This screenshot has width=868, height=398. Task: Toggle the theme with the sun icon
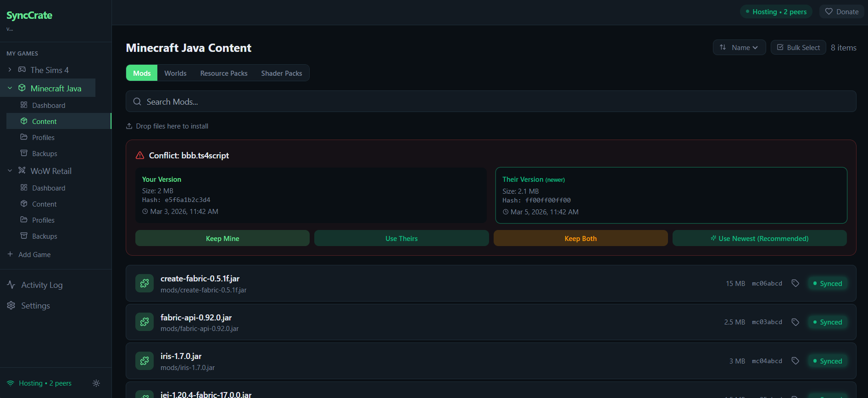tap(96, 383)
